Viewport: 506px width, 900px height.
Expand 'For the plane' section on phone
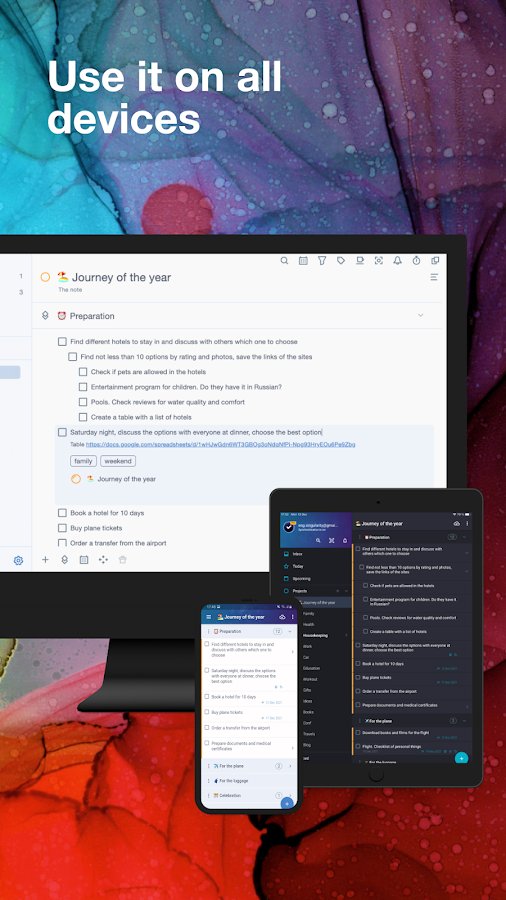click(290, 766)
